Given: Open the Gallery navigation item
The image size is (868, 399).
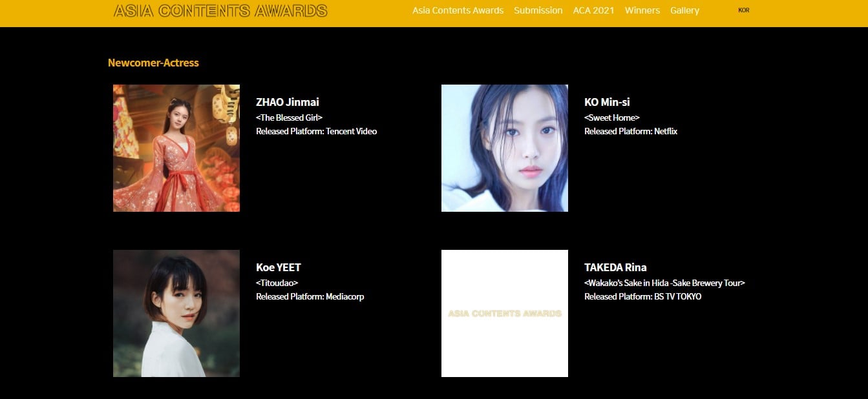Looking at the screenshot, I should point(684,10).
